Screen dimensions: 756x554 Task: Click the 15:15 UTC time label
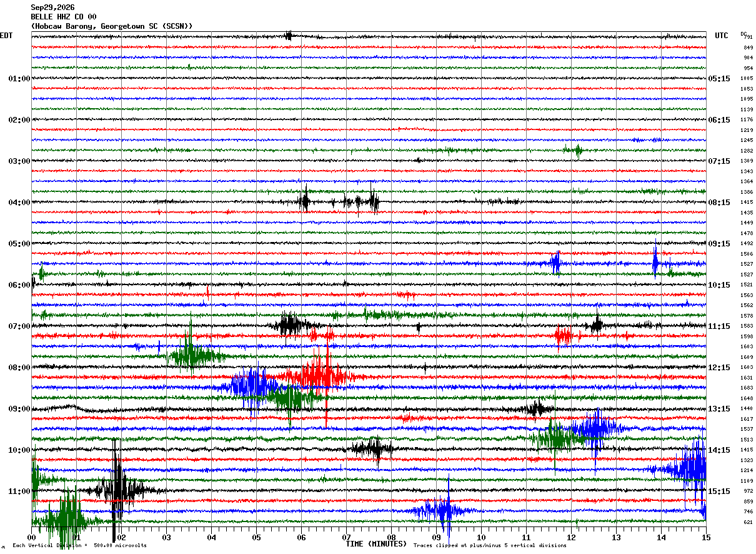719,491
